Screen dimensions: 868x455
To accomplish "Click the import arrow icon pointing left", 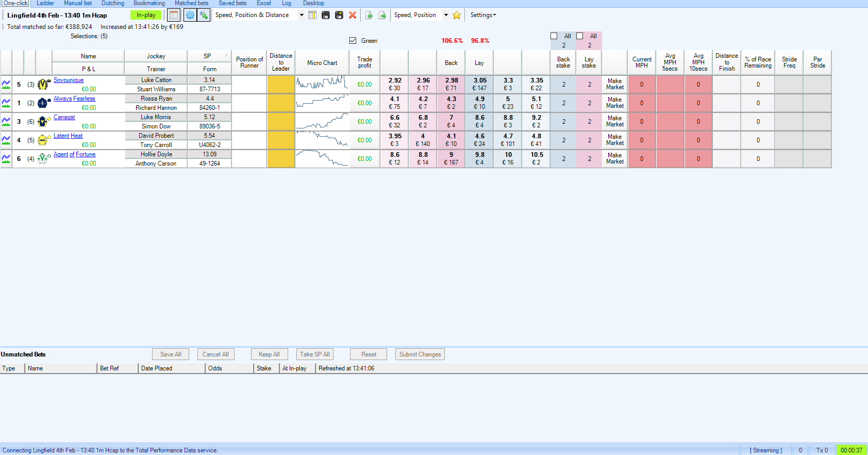I will pos(369,15).
